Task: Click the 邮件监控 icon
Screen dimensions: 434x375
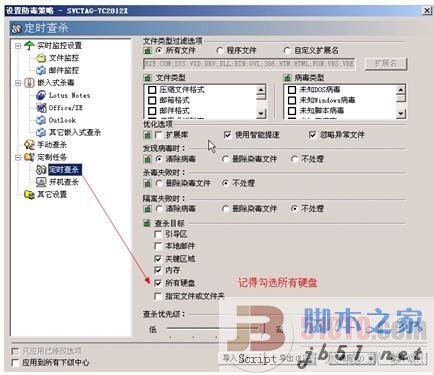Action: click(x=41, y=70)
